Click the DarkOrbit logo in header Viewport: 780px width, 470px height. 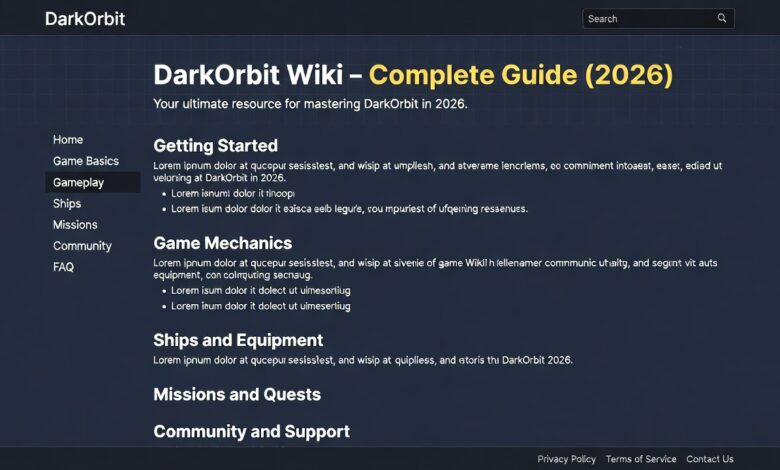[x=85, y=18]
